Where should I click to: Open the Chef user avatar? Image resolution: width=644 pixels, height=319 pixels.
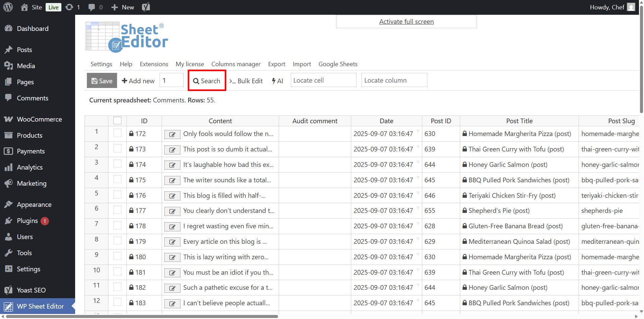pyautogui.click(x=631, y=7)
